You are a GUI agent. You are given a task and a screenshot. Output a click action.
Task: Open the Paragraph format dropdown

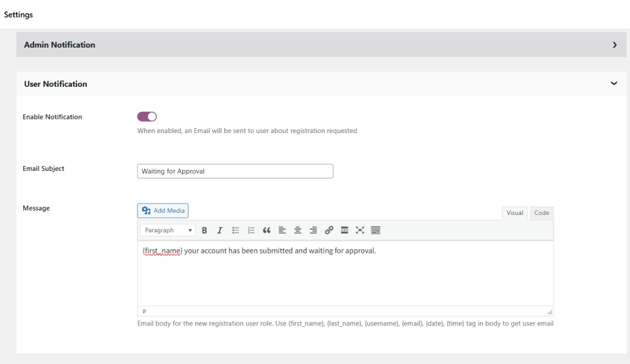(x=168, y=230)
